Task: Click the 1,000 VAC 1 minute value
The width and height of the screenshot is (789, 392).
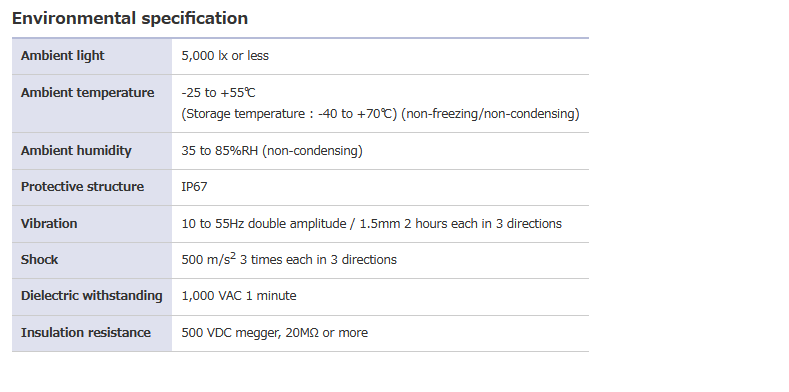Action: click(239, 296)
